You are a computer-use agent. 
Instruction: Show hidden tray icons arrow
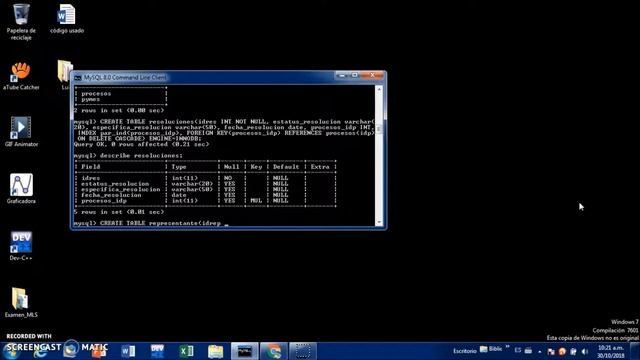click(540, 351)
